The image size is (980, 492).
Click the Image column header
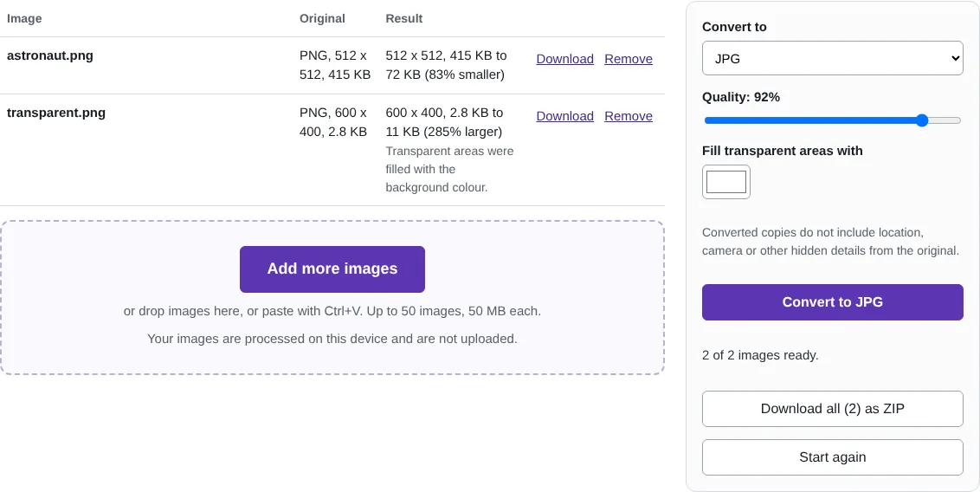pos(24,19)
